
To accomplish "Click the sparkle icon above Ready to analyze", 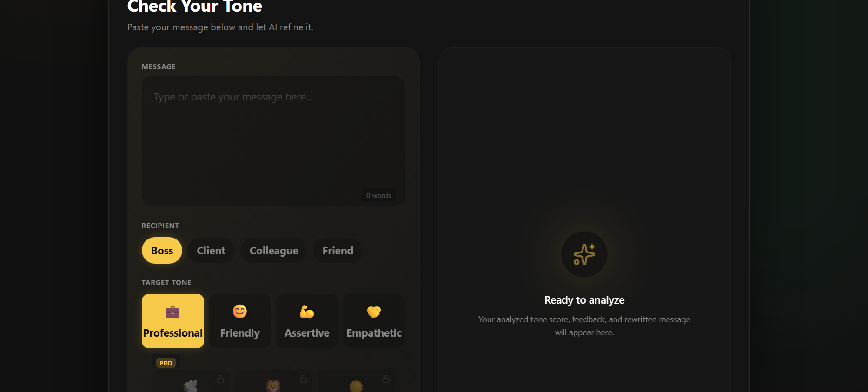I will pos(584,254).
